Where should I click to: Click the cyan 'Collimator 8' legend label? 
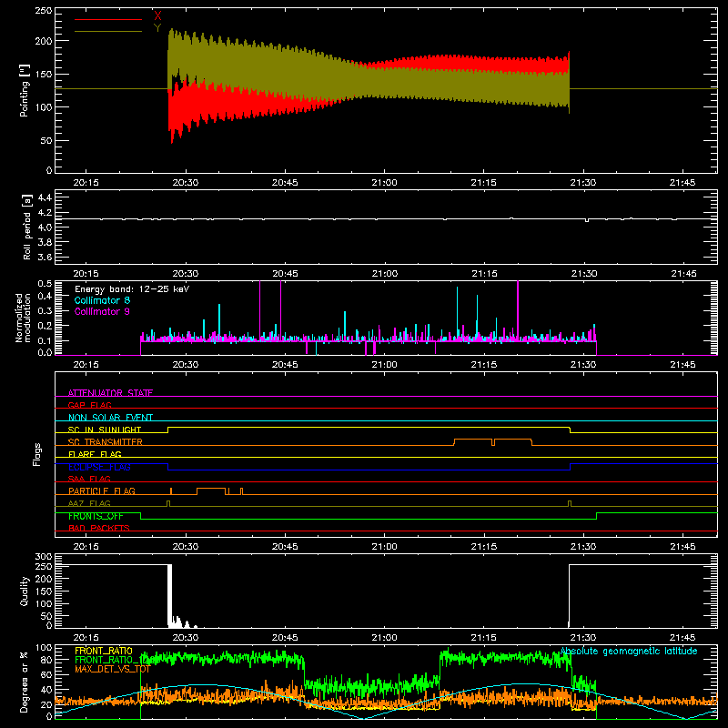click(102, 300)
